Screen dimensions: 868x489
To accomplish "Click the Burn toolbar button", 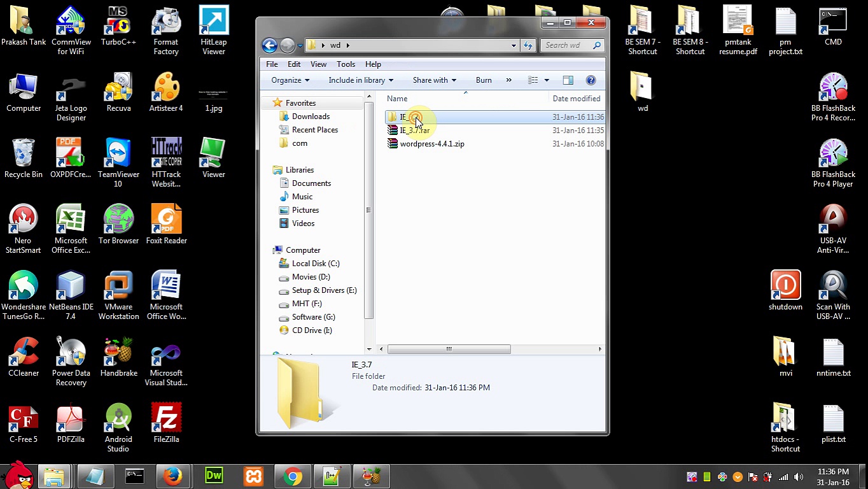I will (484, 80).
